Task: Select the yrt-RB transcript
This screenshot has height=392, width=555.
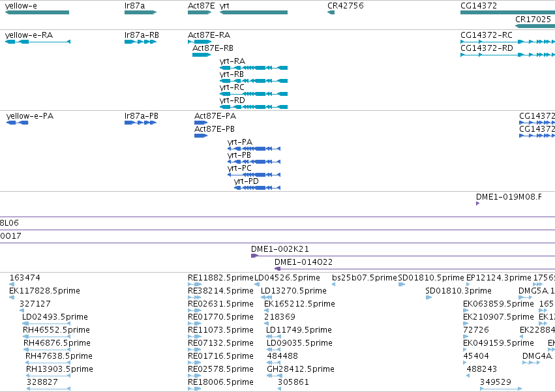Action: (254, 81)
